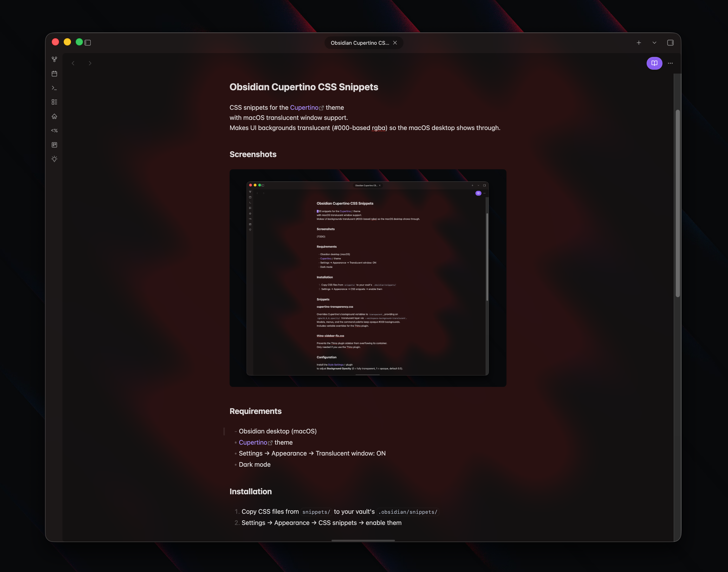Click the lightbulb ribbon icon
The width and height of the screenshot is (728, 572).
(x=54, y=159)
